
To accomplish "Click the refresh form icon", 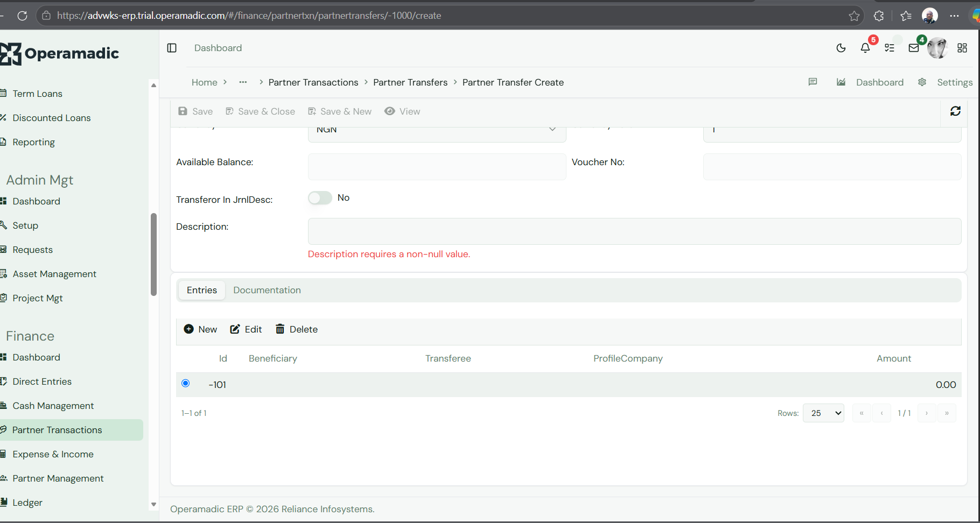I will [956, 111].
